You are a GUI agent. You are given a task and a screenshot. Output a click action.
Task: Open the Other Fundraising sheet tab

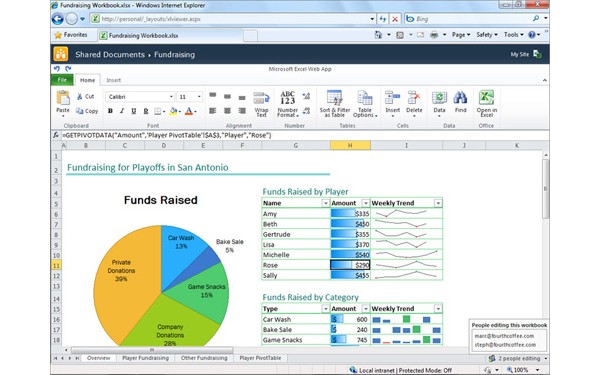204,358
